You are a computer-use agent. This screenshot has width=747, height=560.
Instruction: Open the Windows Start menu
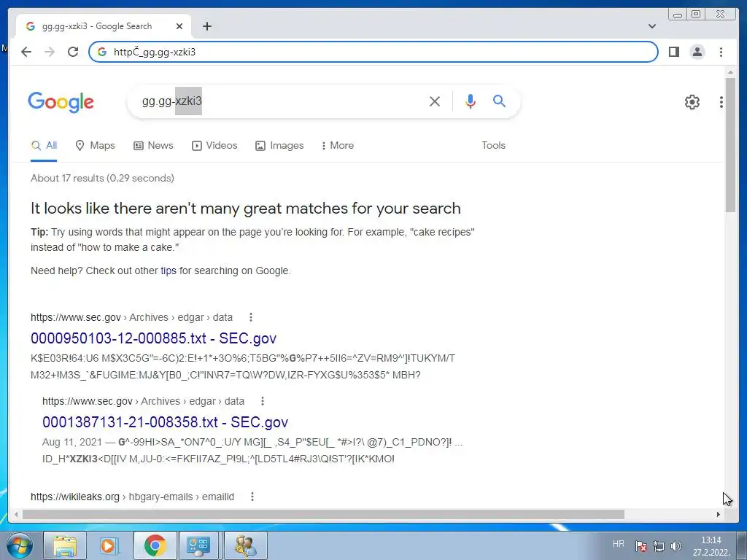click(x=19, y=545)
